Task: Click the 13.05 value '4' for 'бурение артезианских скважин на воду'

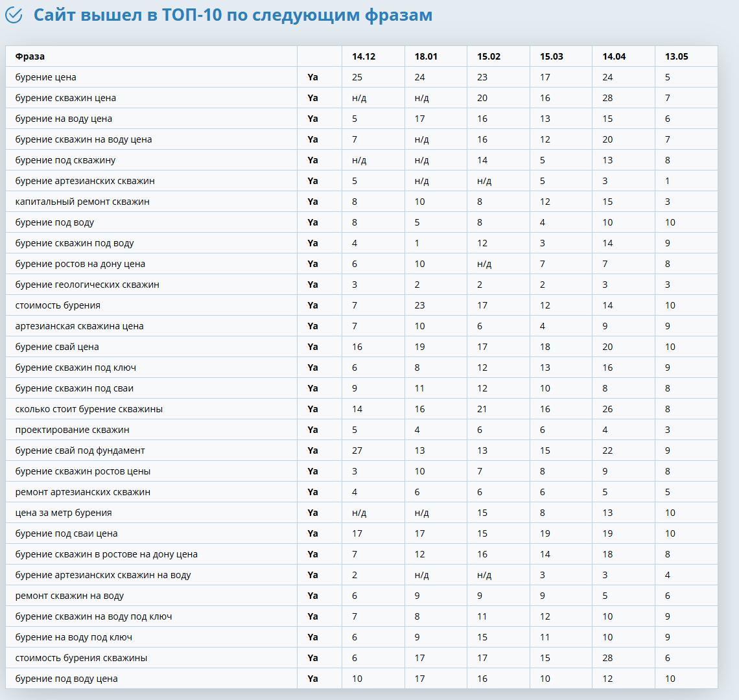Action: tap(667, 575)
